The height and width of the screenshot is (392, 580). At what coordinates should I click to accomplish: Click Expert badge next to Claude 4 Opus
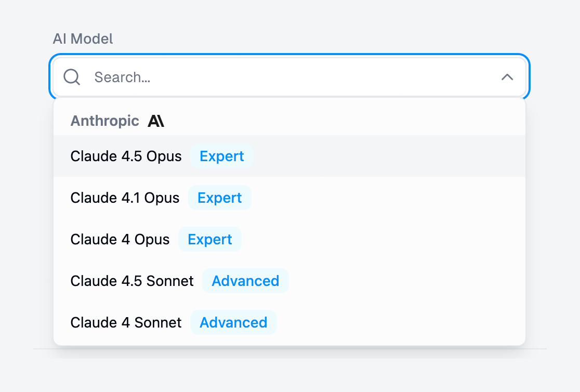(x=210, y=239)
